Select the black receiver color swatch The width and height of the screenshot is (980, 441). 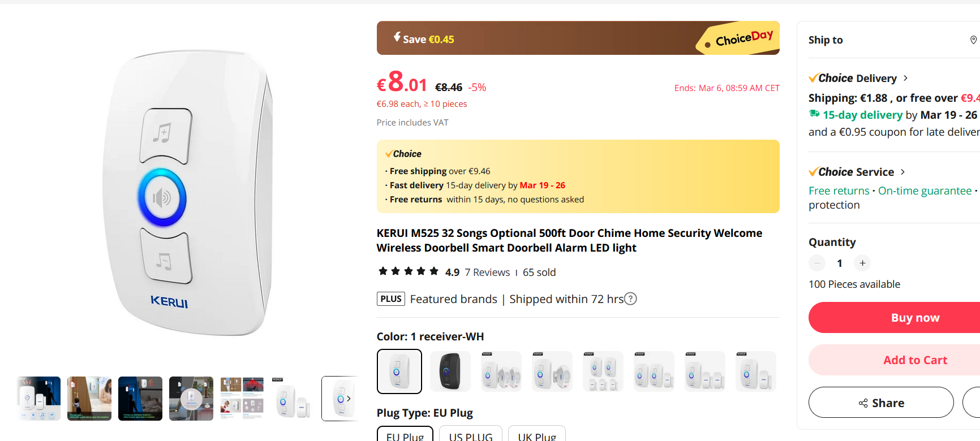point(450,371)
